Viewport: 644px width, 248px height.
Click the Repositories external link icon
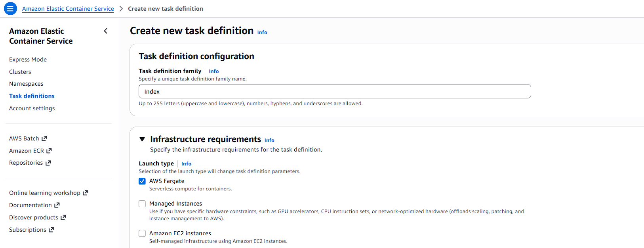pyautogui.click(x=48, y=163)
